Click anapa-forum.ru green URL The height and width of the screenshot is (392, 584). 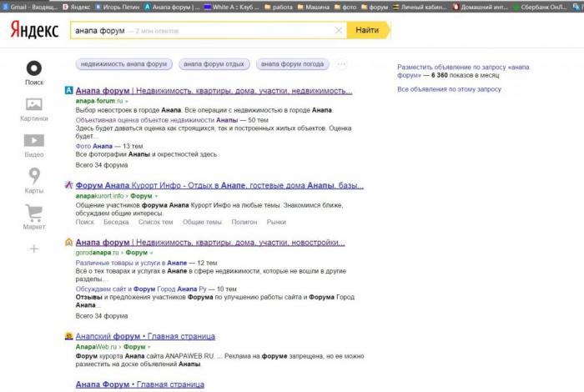[99, 101]
